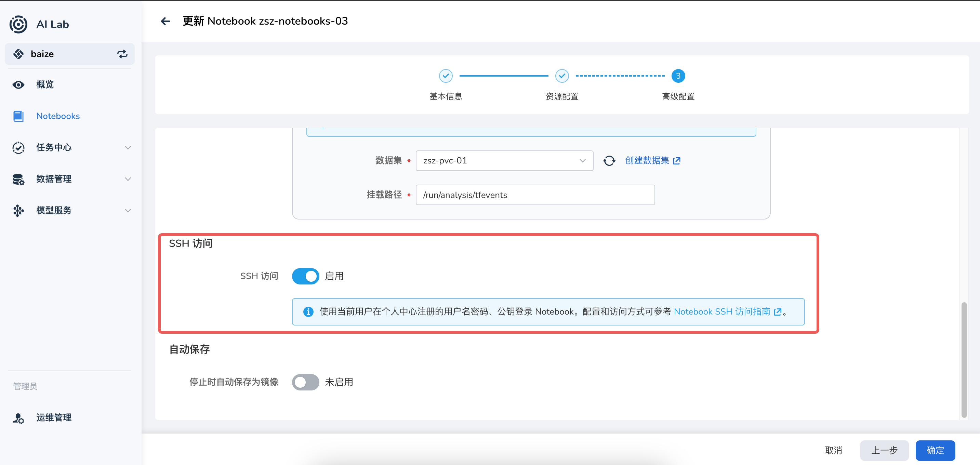Click the 任务中心 checkmark icon
980x465 pixels.
(18, 148)
